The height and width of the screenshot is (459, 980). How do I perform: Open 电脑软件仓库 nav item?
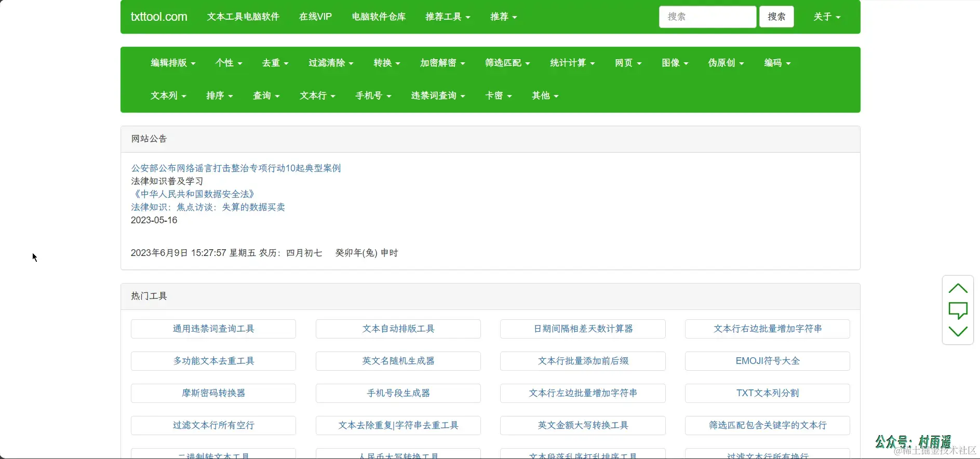coord(379,17)
